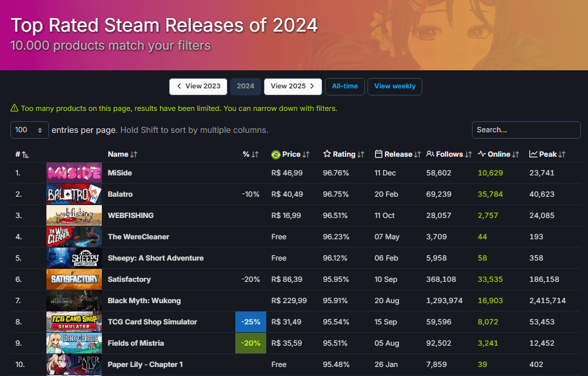Viewport: 588px width, 376px height.
Task: Click the green -20% discount badge
Action: (x=251, y=343)
